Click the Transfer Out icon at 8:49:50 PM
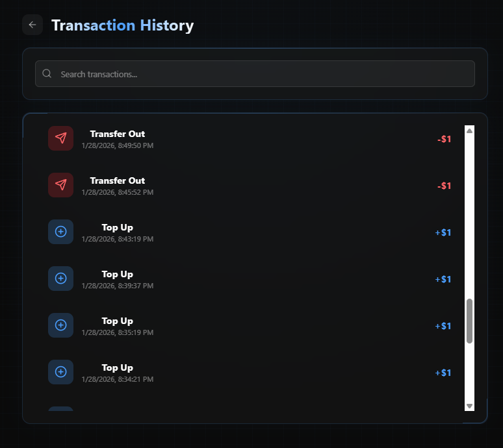Image resolution: width=503 pixels, height=448 pixels. [x=60, y=138]
